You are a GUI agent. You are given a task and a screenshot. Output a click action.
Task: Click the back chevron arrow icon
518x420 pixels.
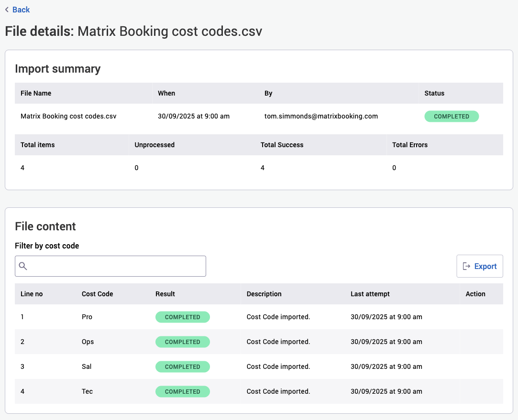(7, 10)
